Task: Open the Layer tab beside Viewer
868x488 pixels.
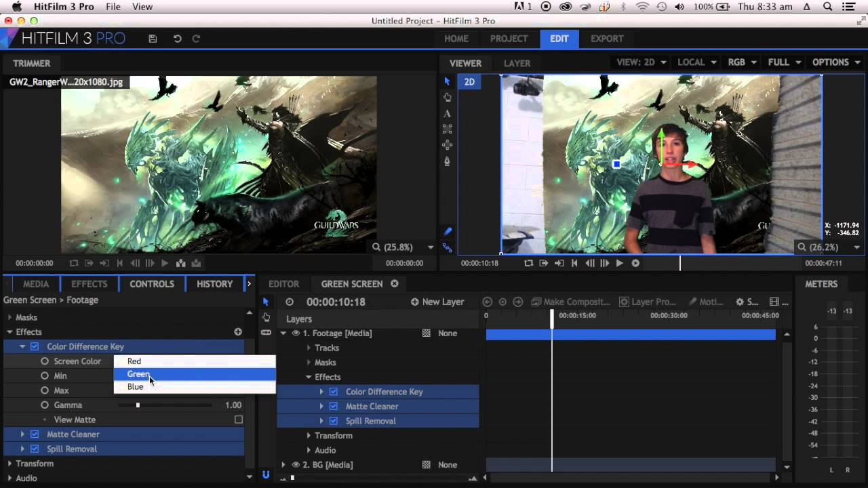Action: pos(517,63)
